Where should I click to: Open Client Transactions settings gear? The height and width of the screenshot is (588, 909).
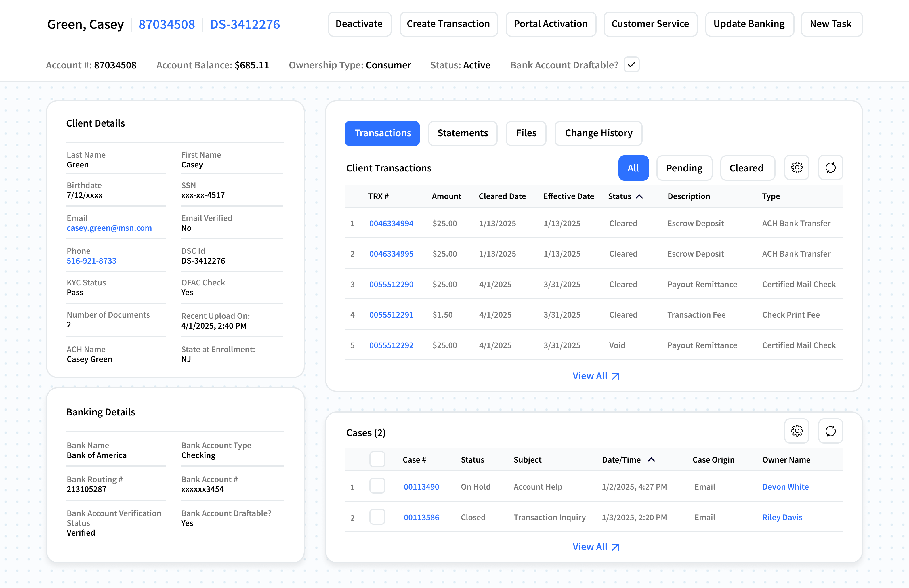click(796, 168)
